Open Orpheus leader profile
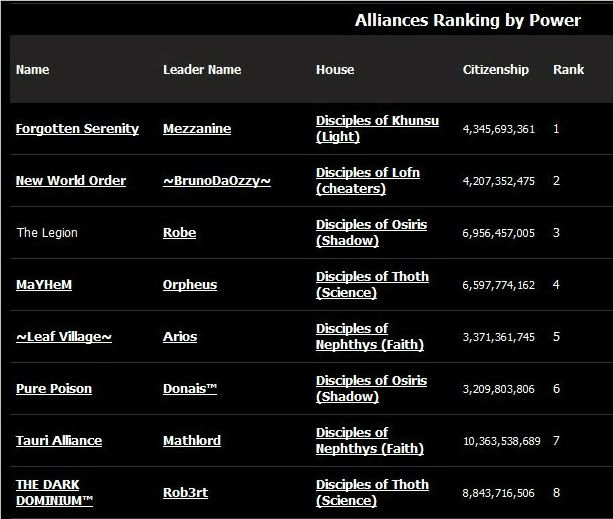The width and height of the screenshot is (613, 519). [x=190, y=285]
